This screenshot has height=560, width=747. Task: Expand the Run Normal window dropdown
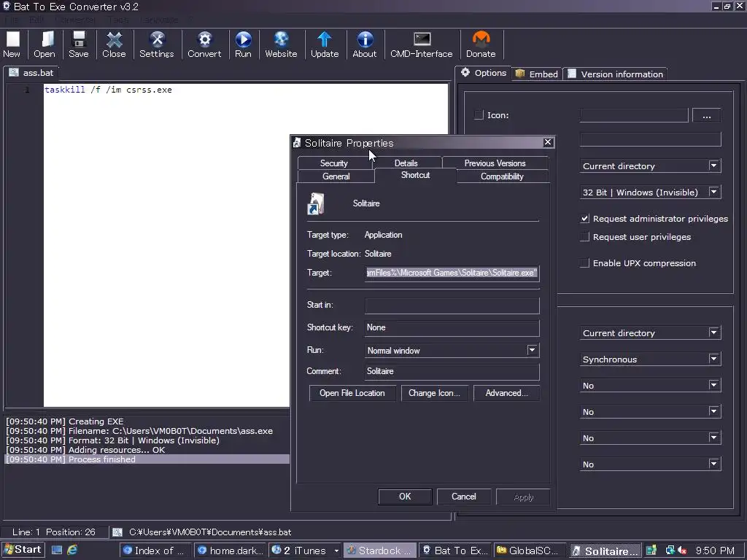click(532, 350)
